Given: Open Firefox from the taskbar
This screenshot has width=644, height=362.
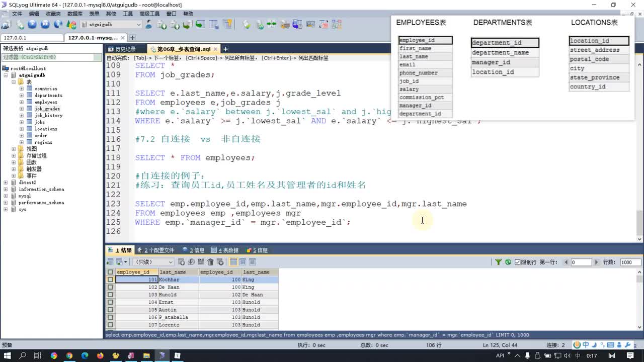Looking at the screenshot, I should [100, 355].
